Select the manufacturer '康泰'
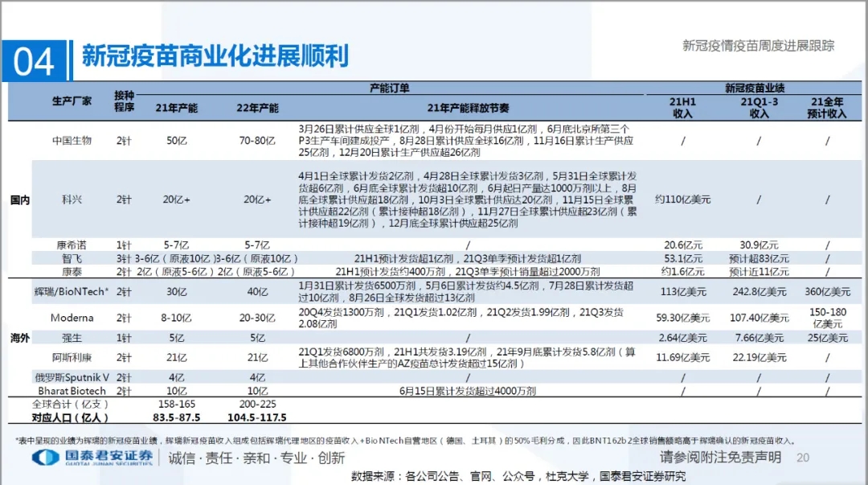868x485 pixels. pos(72,272)
